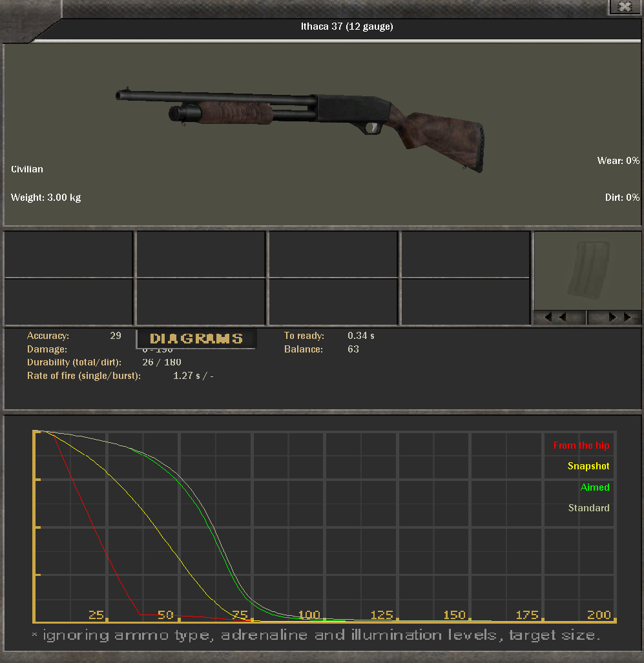This screenshot has width=644, height=663.
Task: Click the '175' range axis label
Action: (527, 615)
